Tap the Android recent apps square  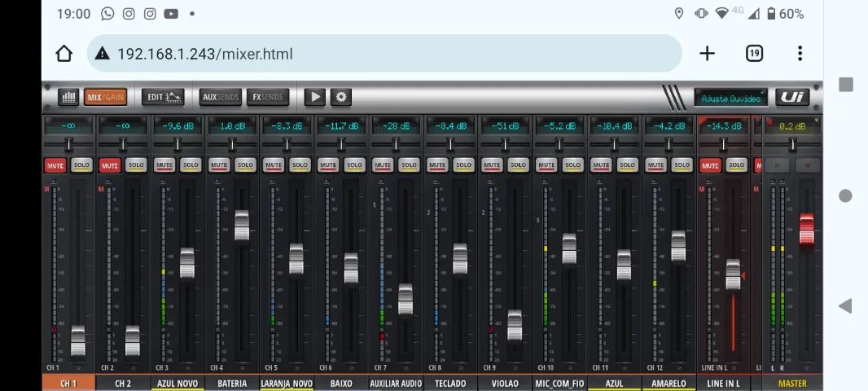click(x=846, y=85)
